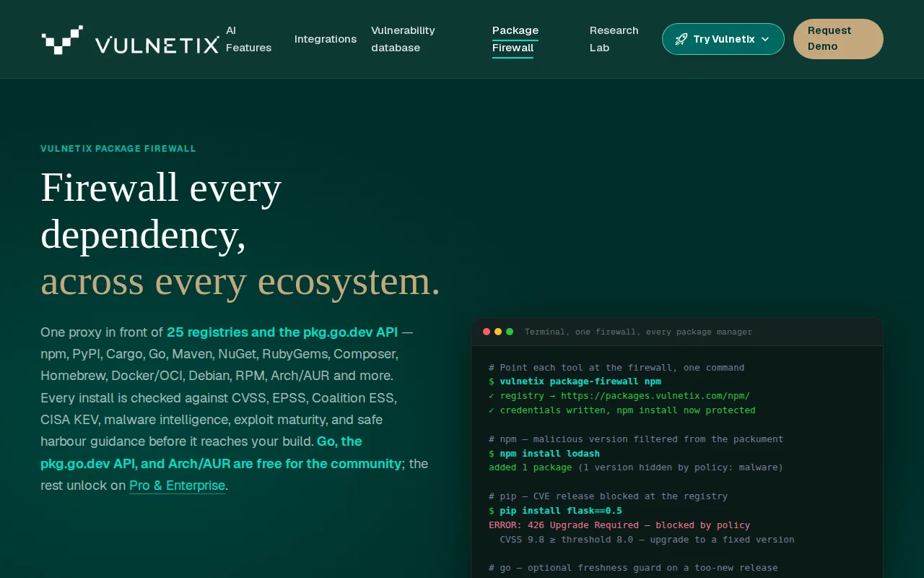Image resolution: width=924 pixels, height=578 pixels.
Task: Click comment "# pip — CVE release blocked at the registry"
Action: click(x=608, y=496)
